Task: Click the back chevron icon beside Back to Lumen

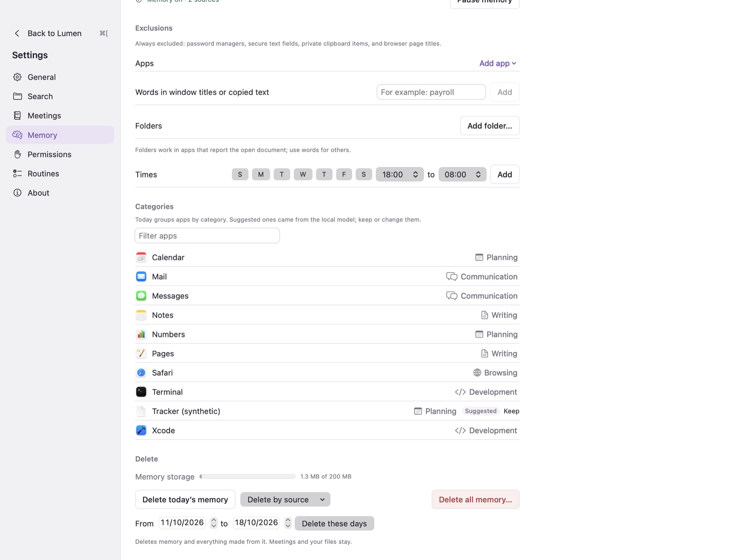Action: click(17, 33)
